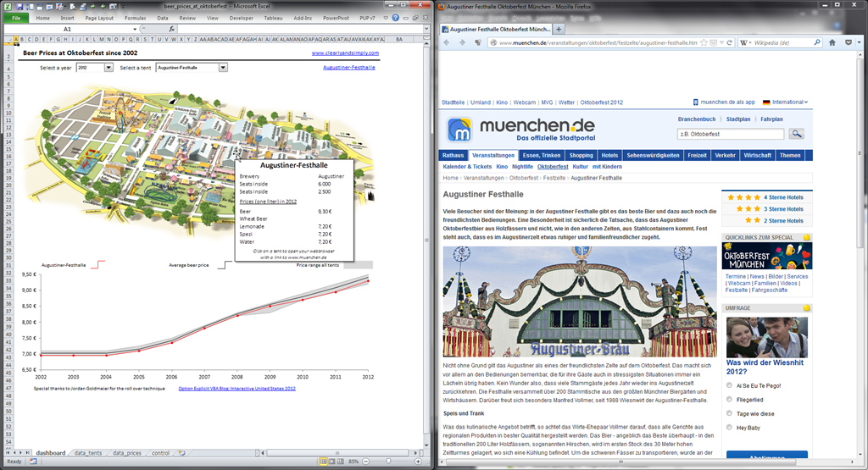The height and width of the screenshot is (470, 868).
Task: Click the Stadtplan link
Action: 738,119
